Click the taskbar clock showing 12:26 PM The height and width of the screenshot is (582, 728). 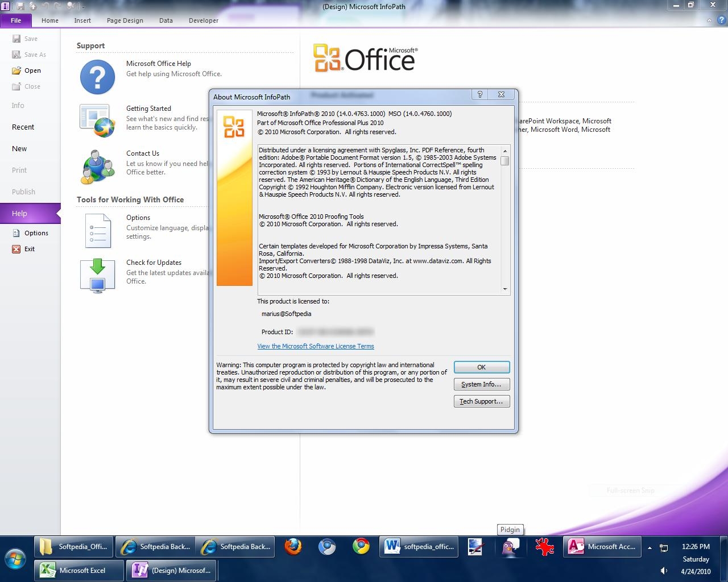tap(696, 547)
